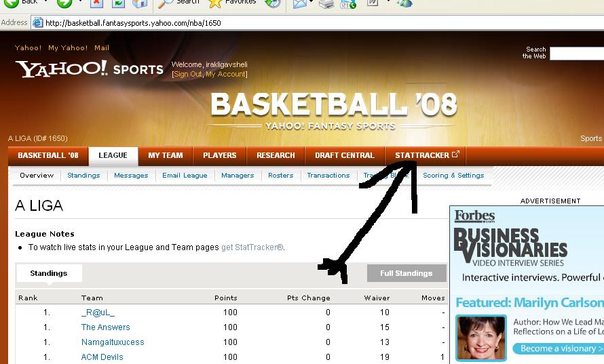Launch the STATTRACKER tab
This screenshot has height=364, width=604.
(x=426, y=155)
